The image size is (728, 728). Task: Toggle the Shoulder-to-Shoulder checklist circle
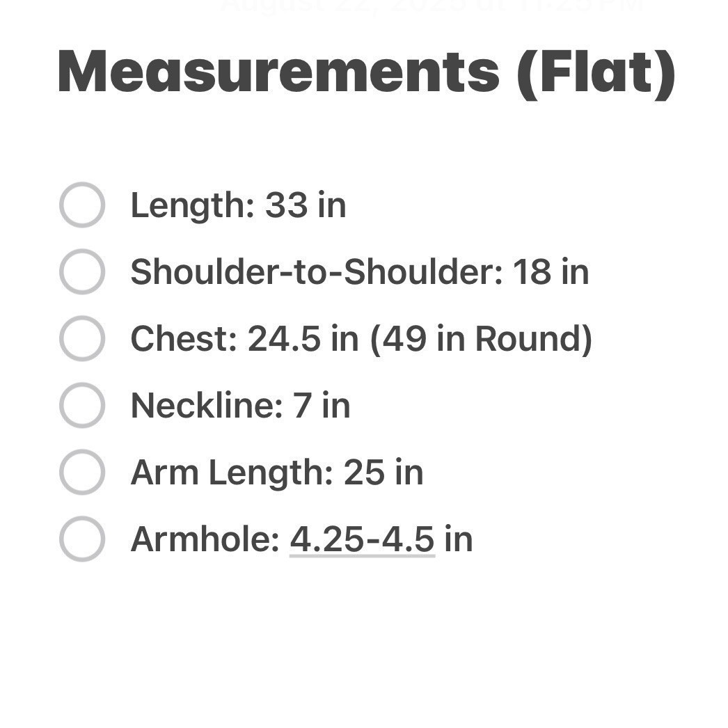tap(81, 272)
